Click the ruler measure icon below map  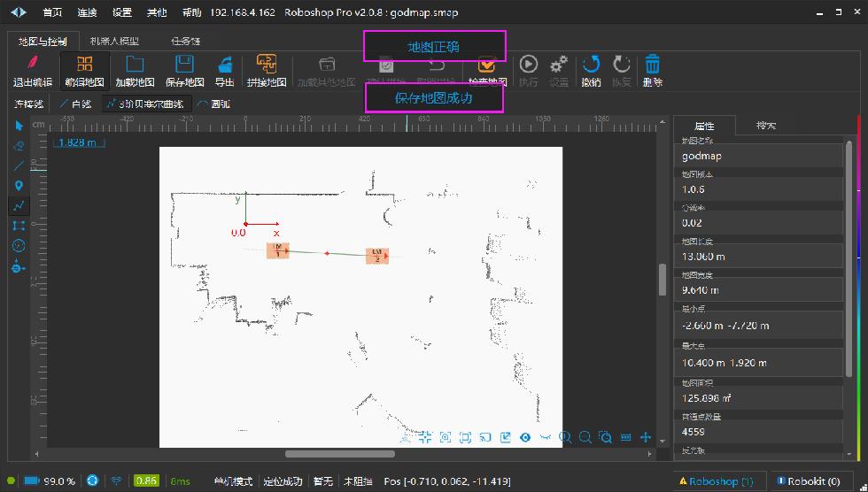(625, 437)
